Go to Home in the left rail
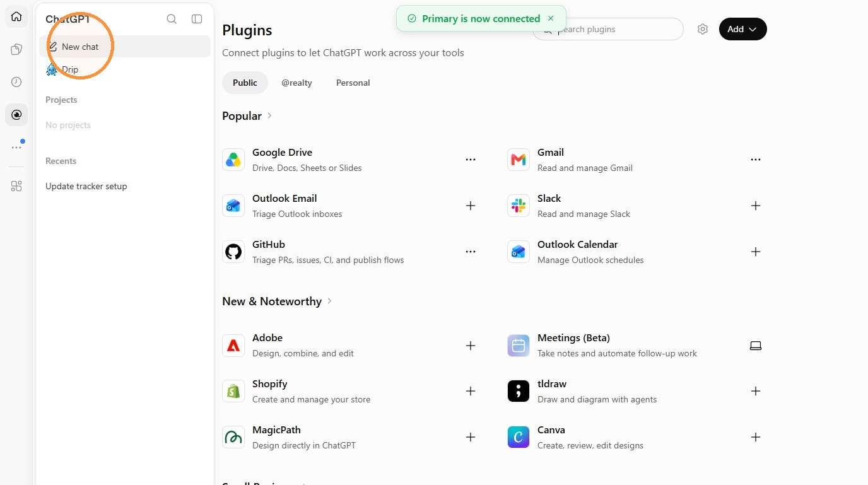868x485 pixels. 16,16
